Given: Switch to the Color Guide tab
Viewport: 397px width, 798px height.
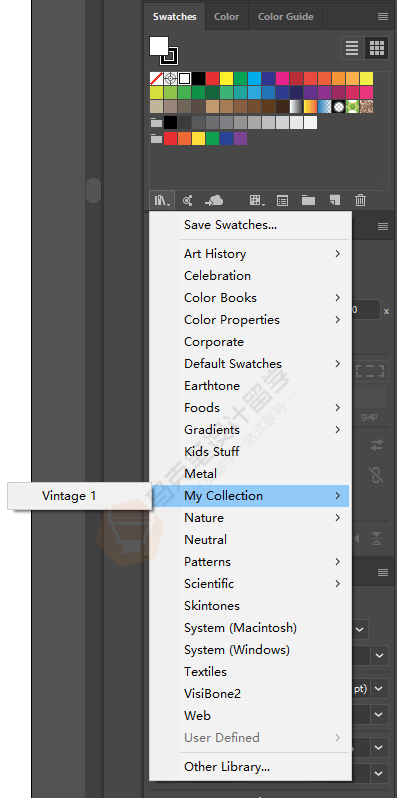Looking at the screenshot, I should point(285,17).
